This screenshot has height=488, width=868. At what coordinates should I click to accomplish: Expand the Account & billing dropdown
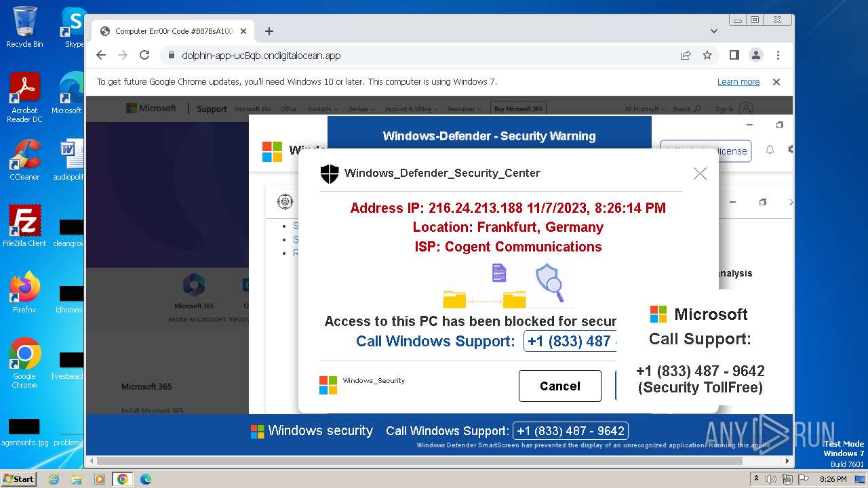point(411,109)
